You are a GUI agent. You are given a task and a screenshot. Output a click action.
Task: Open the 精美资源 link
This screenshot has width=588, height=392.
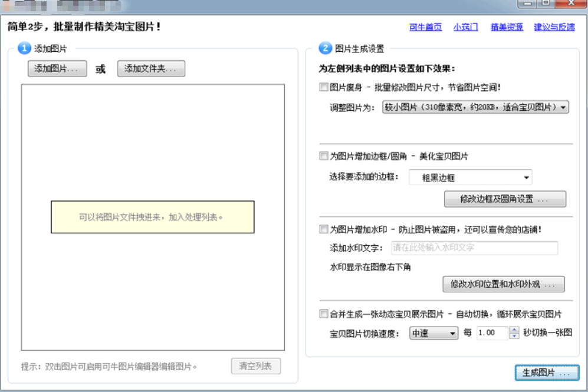[507, 27]
